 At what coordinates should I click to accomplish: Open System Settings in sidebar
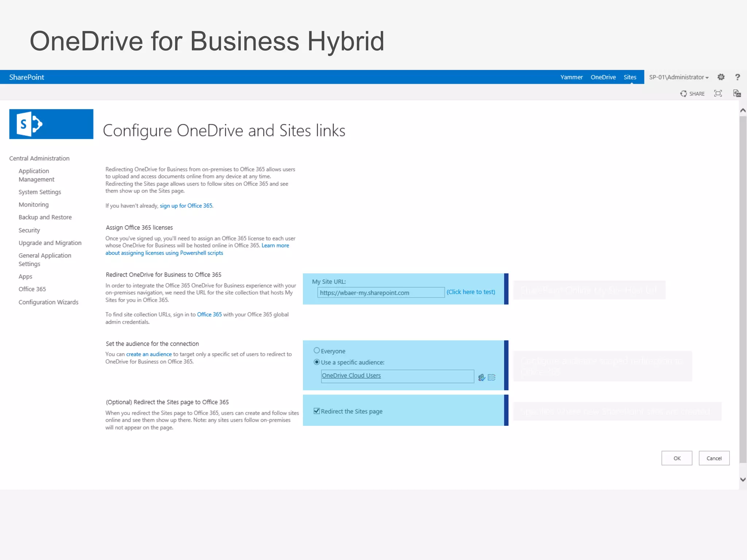click(x=40, y=192)
